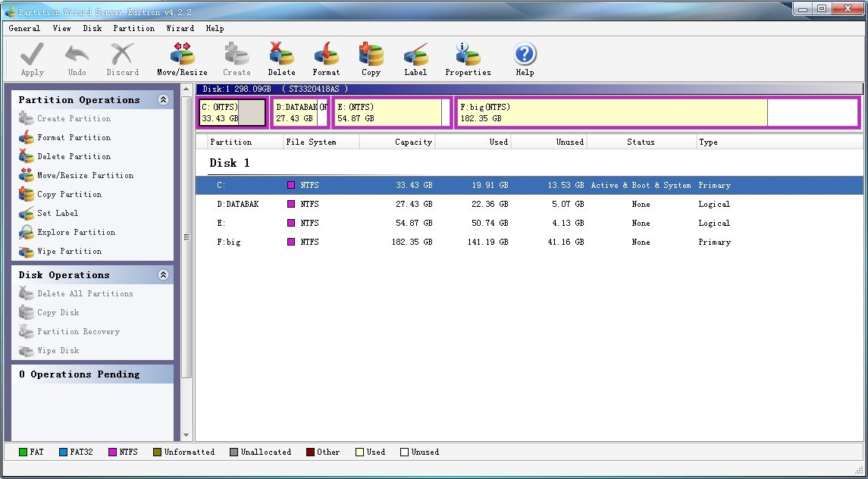This screenshot has width=868, height=479.
Task: Click the Copy Partition sidebar icon
Action: 26,194
